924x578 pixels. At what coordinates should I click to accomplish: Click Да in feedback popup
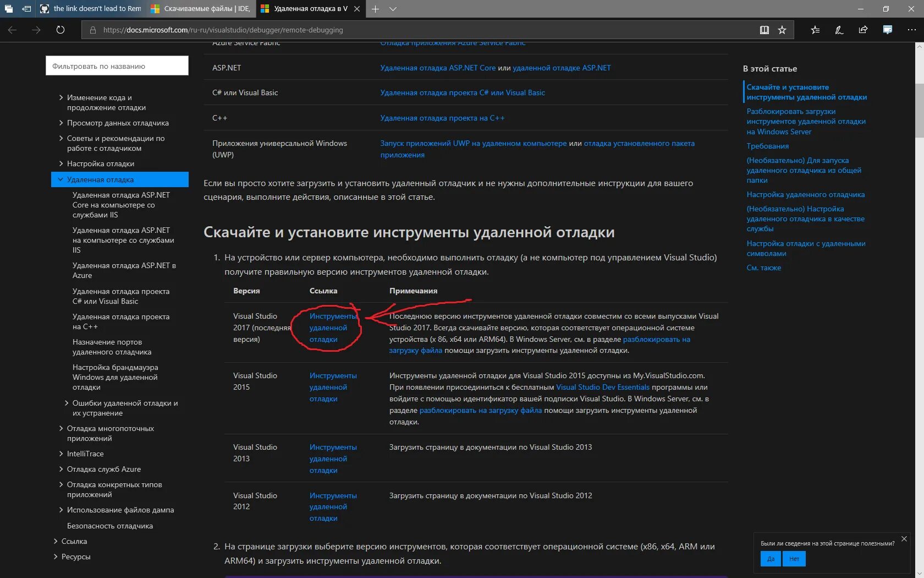coord(771,559)
